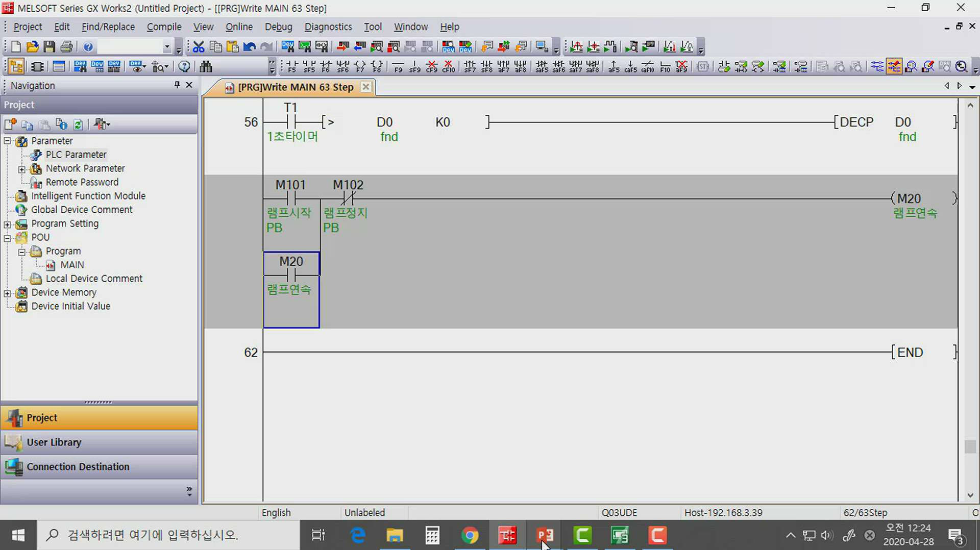This screenshot has height=550, width=980.
Task: Collapse the POU tree node
Action: click(x=7, y=238)
